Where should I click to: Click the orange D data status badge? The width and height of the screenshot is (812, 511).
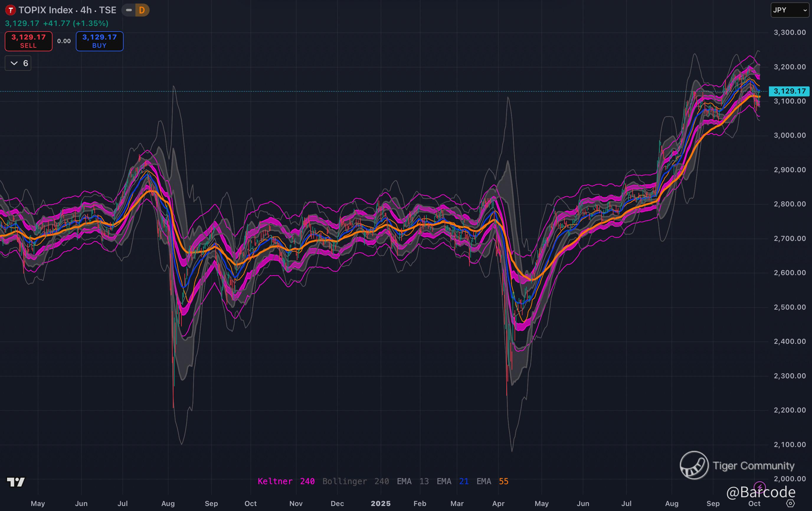[x=142, y=10]
